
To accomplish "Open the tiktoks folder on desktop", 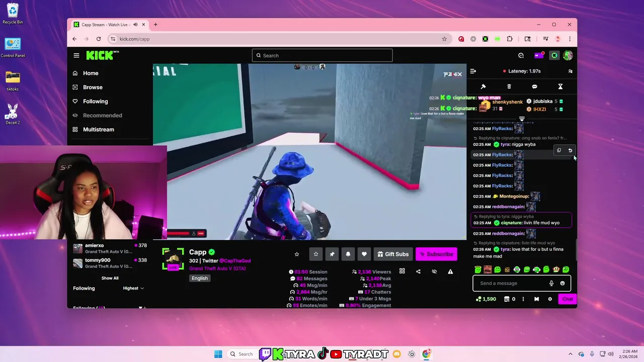I will pyautogui.click(x=13, y=80).
